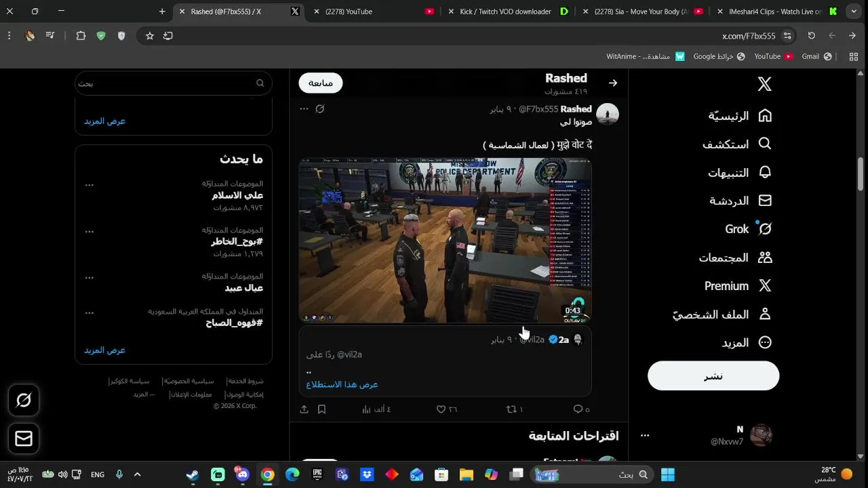Click عرض هذا الاستطلاع show poll link
The height and width of the screenshot is (488, 868).
[x=342, y=384]
